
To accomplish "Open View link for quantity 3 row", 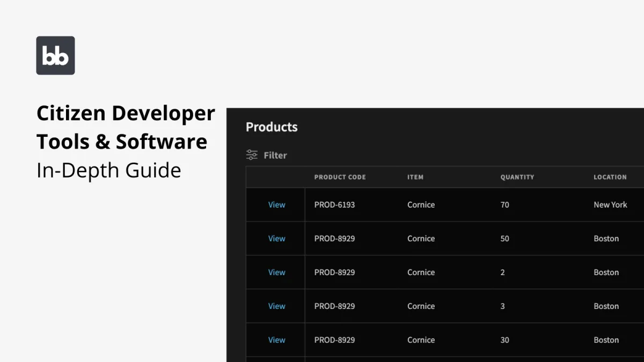I will click(277, 306).
